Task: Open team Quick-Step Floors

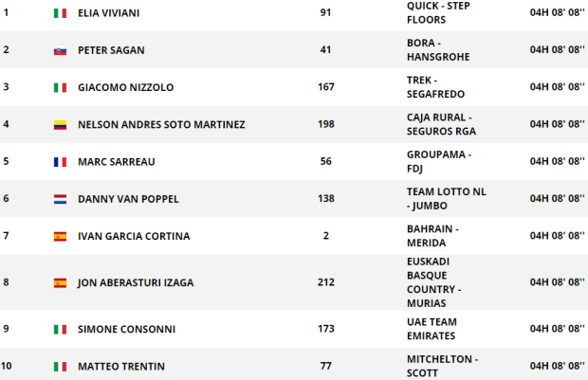Action: point(437,11)
